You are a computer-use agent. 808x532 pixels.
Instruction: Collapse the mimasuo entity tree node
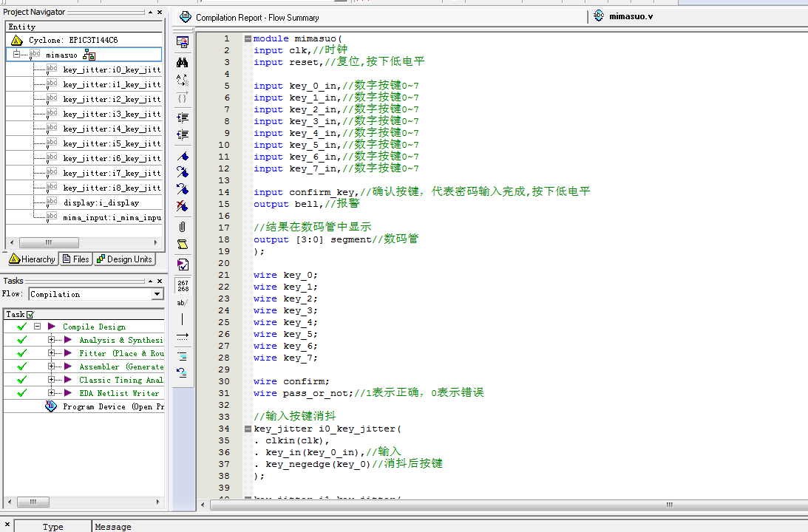16,54
